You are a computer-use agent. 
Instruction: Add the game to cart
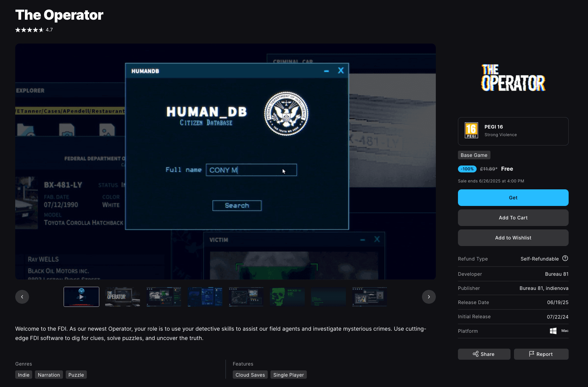[513, 218]
